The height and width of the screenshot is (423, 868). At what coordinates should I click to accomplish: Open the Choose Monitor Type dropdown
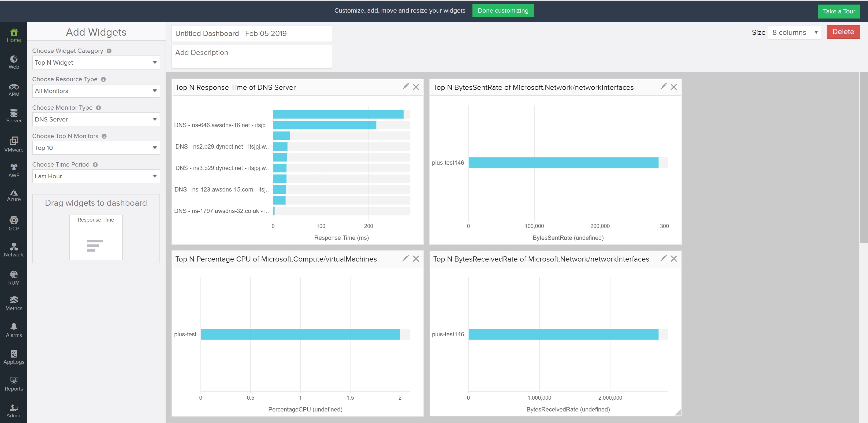tap(96, 119)
